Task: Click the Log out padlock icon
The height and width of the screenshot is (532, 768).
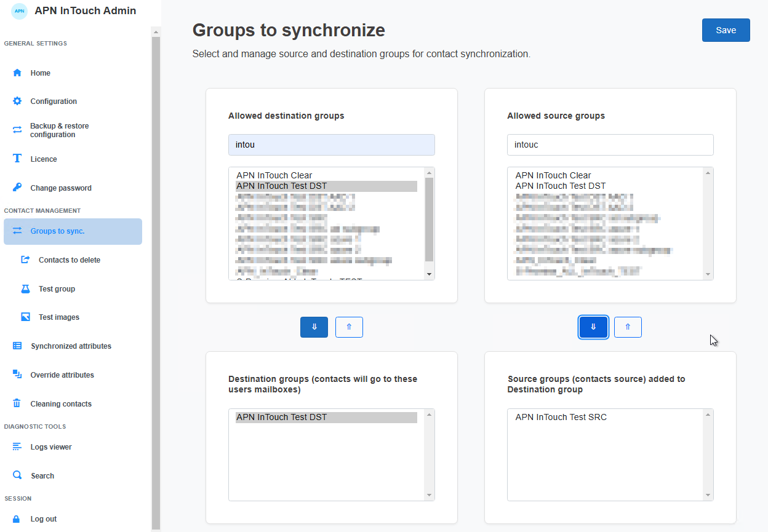Action: pos(17,518)
